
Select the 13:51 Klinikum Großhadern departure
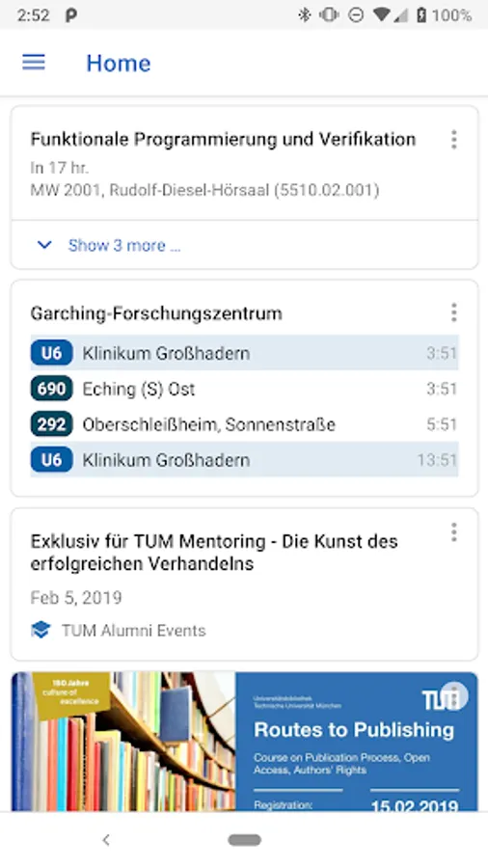pos(244,459)
